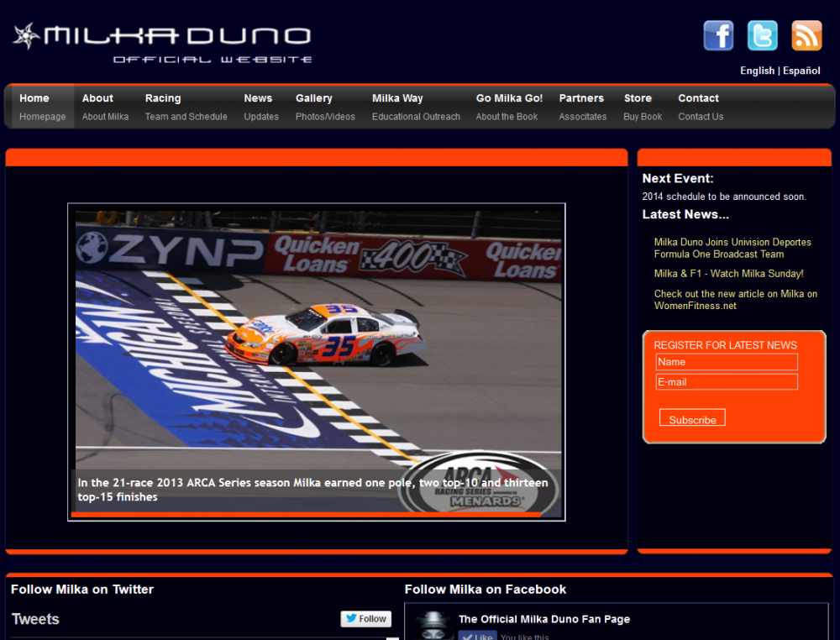Open The Official Milka Duno Fan Page link
This screenshot has height=640, width=840.
pyautogui.click(x=544, y=619)
